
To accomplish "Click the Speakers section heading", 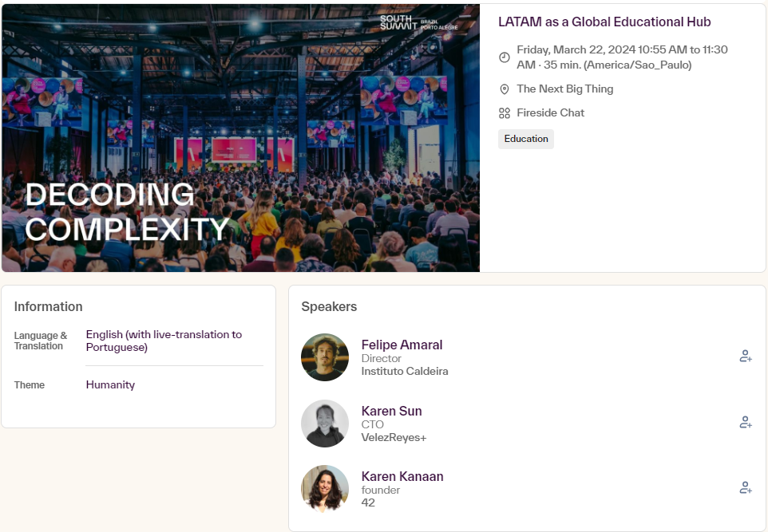I will tap(329, 307).
